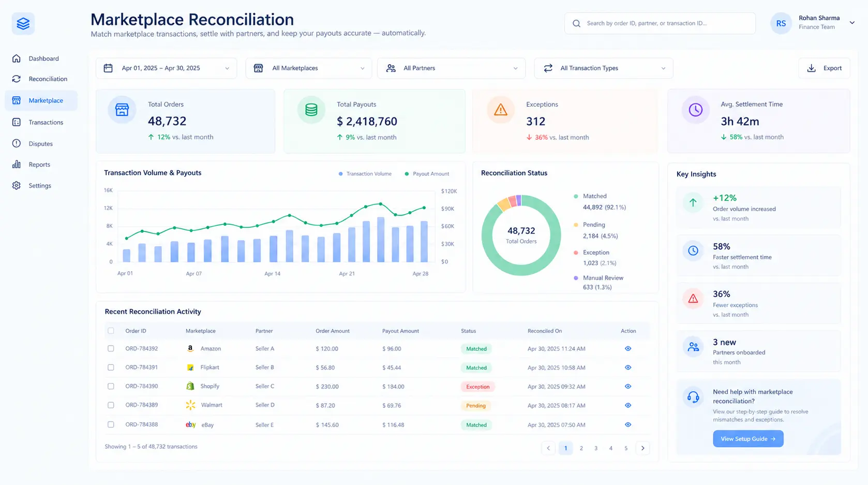
Task: Click the Partners onboarded people icon
Action: [x=693, y=347]
